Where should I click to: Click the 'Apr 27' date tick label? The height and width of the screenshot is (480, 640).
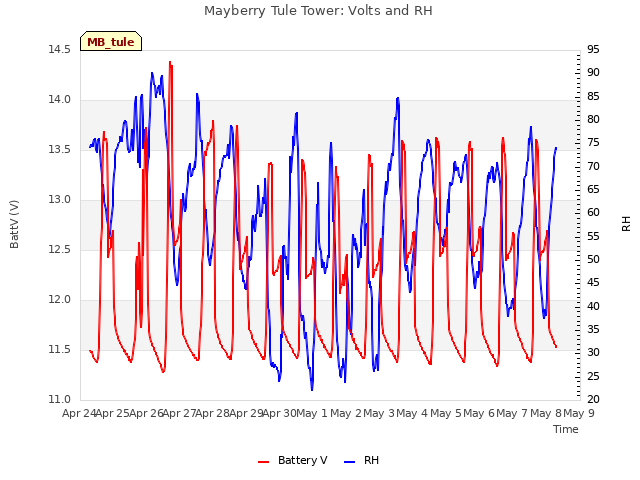180,414
